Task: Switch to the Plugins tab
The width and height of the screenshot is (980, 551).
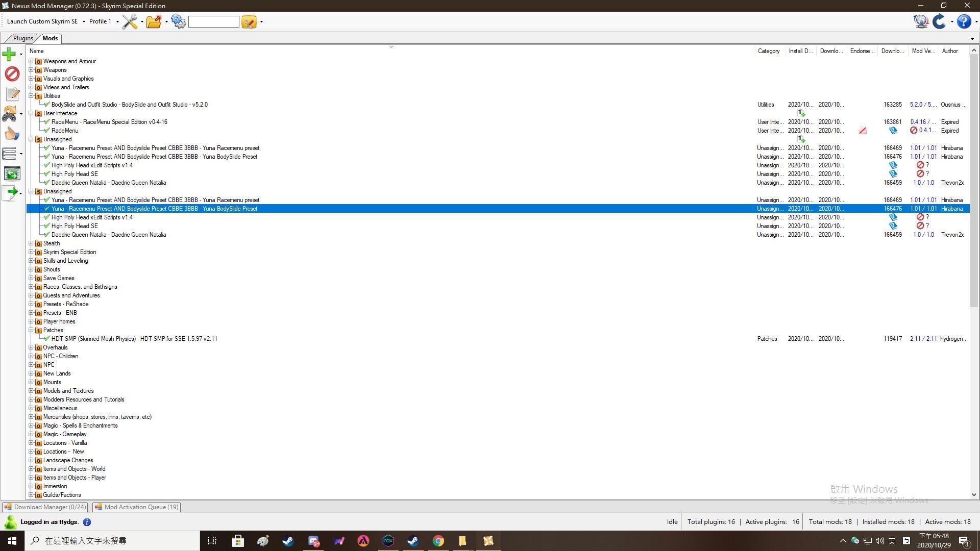Action: click(x=23, y=38)
